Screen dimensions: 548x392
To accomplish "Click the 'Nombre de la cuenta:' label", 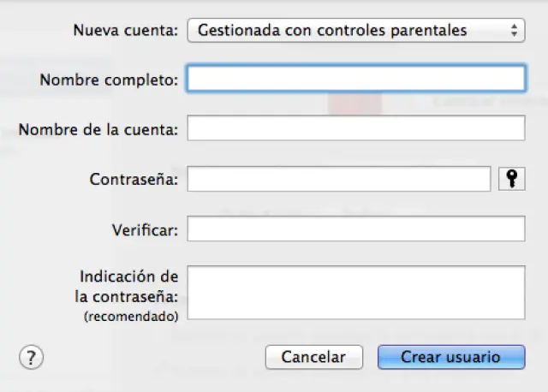I will click(x=98, y=129).
